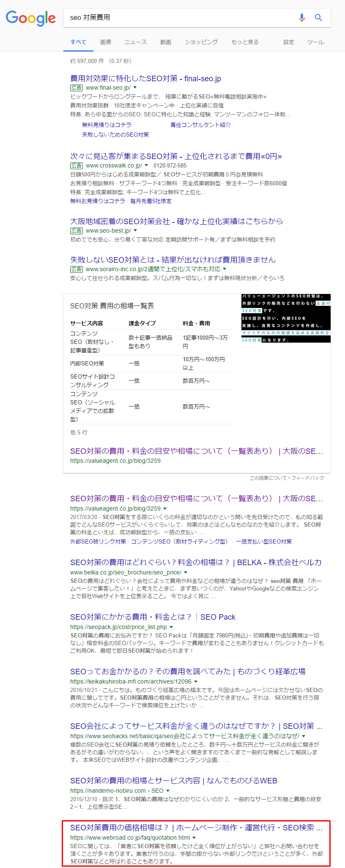The image size is (345, 868).
Task: Open the result 'SEO対策費用の価格相場は？'
Action: (196, 827)
